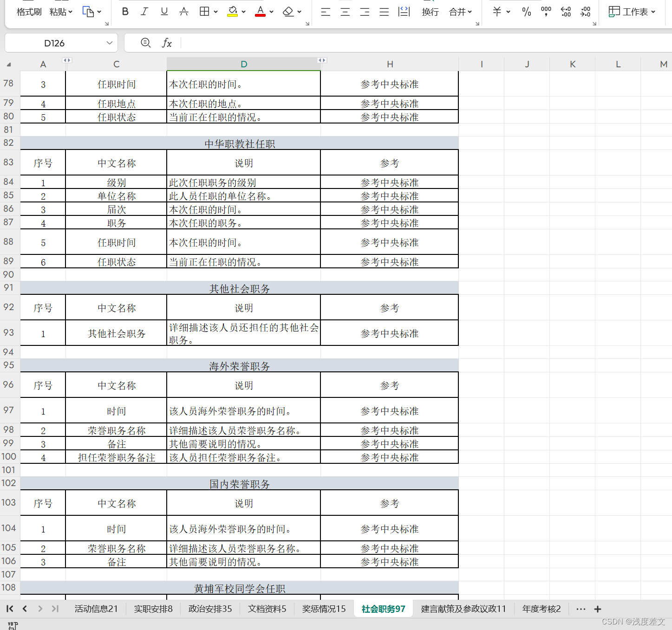Click the cell borders icon
Viewport: 672px width, 630px height.
[204, 12]
